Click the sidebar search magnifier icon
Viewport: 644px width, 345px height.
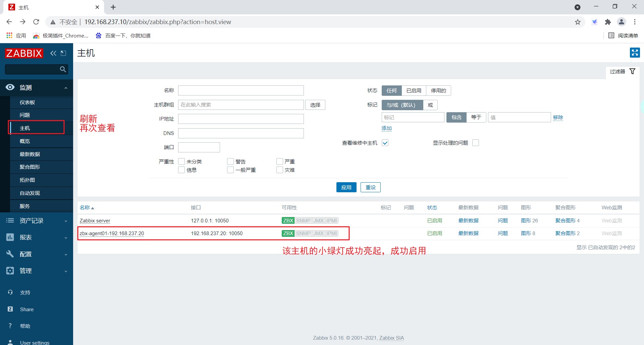(x=63, y=69)
